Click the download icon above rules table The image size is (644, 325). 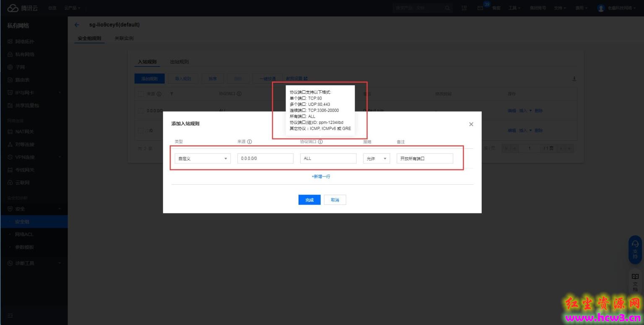click(x=574, y=79)
